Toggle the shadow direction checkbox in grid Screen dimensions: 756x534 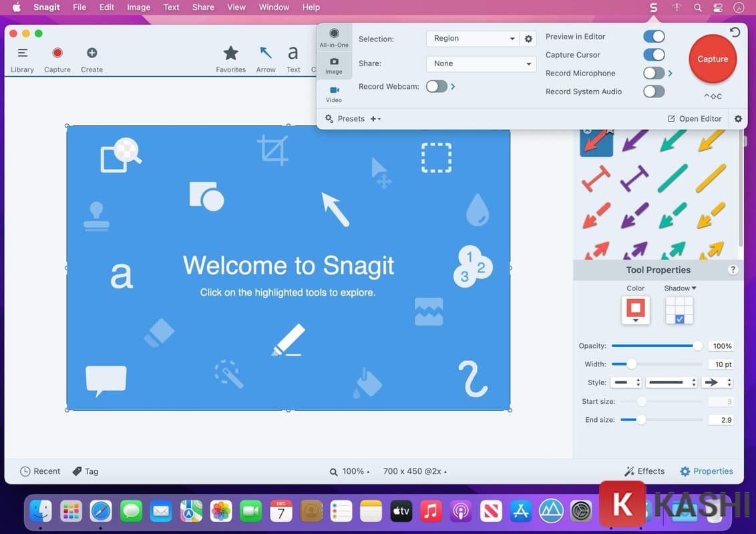click(x=679, y=319)
